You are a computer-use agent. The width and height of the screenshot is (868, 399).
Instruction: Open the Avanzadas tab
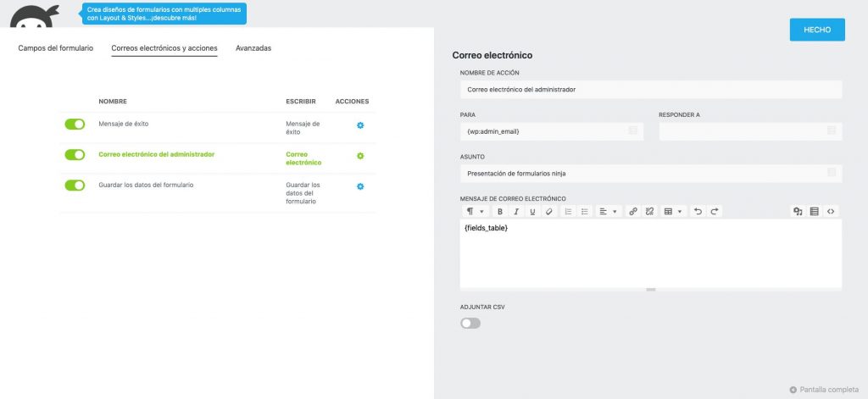point(253,48)
